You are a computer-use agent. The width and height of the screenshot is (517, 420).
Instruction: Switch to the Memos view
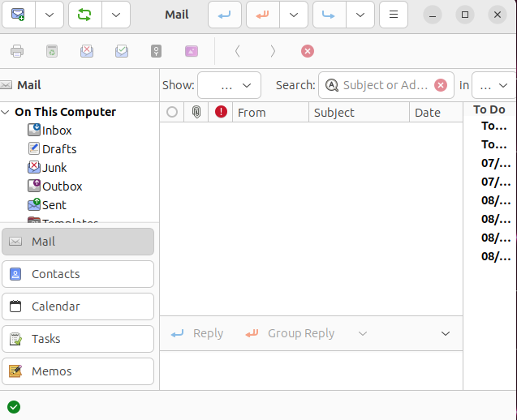[78, 371]
